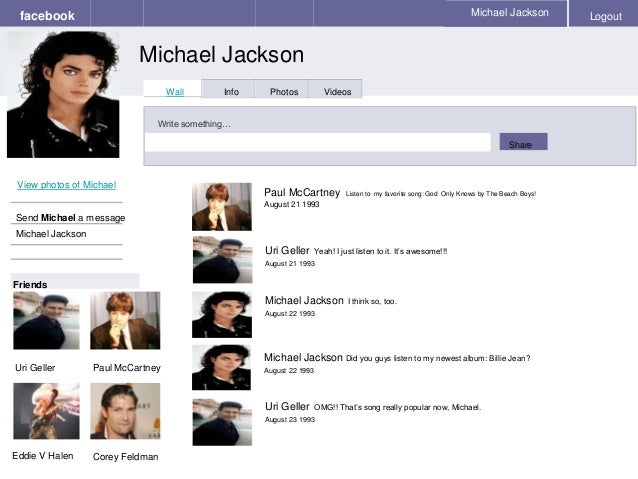Click Michael Jackson avatar on 'I think so, too' post

pos(222,315)
